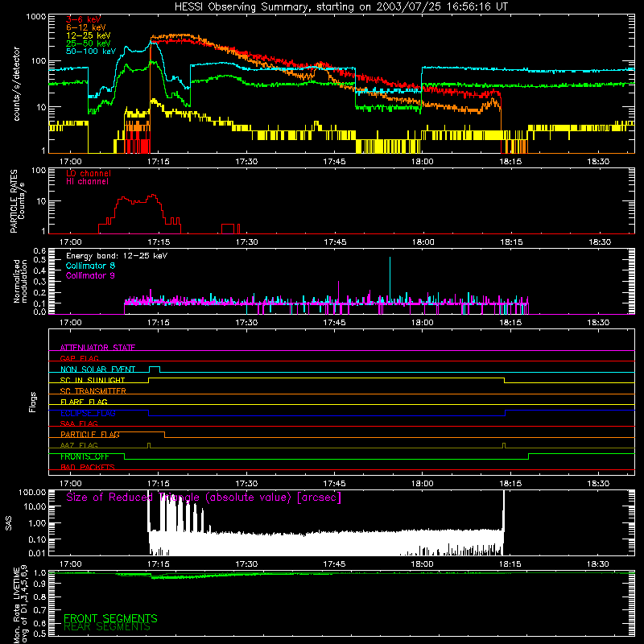Click the counts/s/detector axis label

tap(16, 84)
